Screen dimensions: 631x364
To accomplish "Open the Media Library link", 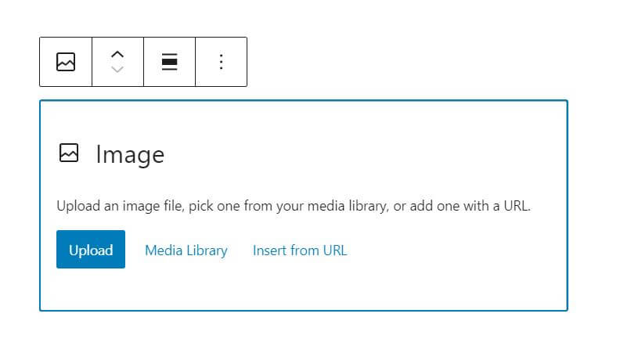I will (x=186, y=250).
